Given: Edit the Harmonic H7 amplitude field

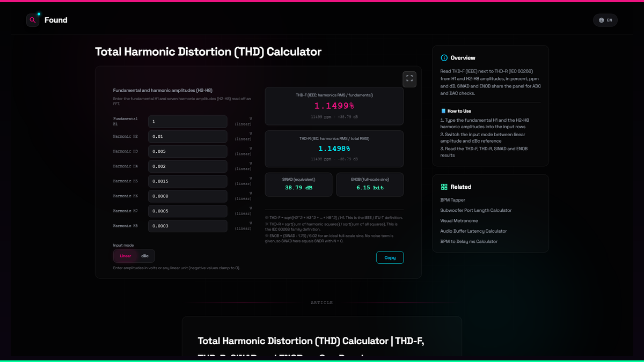Looking at the screenshot, I should coord(188,211).
